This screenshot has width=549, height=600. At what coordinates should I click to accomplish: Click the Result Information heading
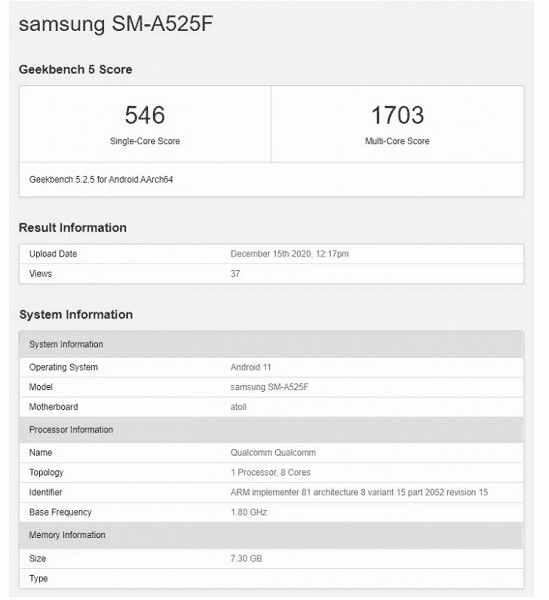tap(73, 228)
